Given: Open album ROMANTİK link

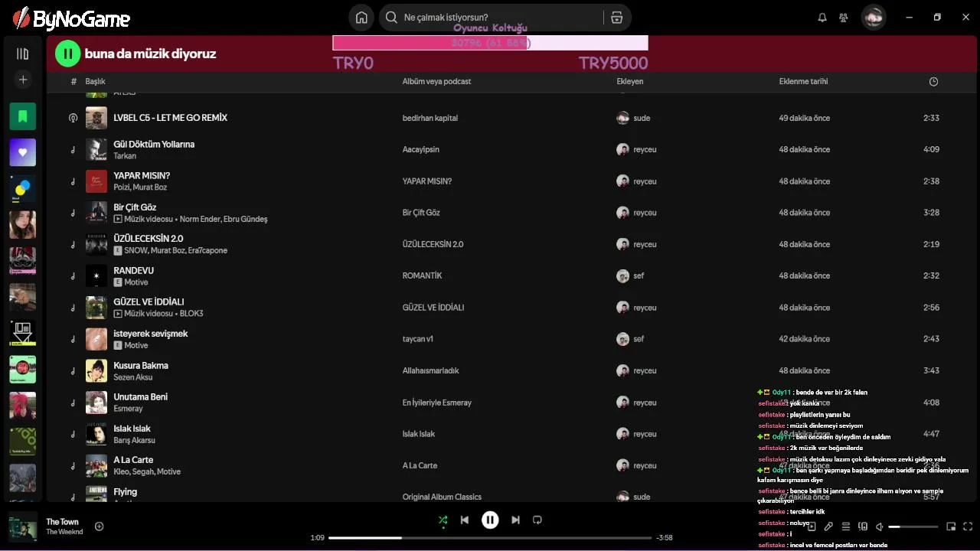Looking at the screenshot, I should 422,275.
